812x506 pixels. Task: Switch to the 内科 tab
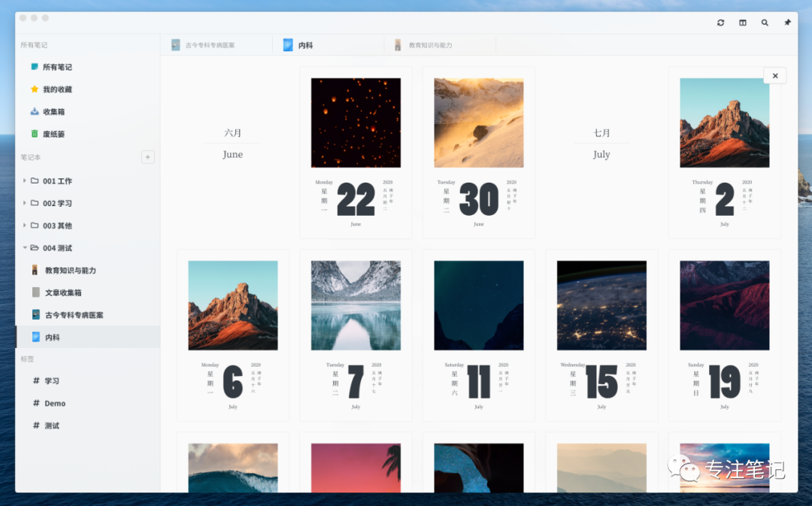click(328, 45)
